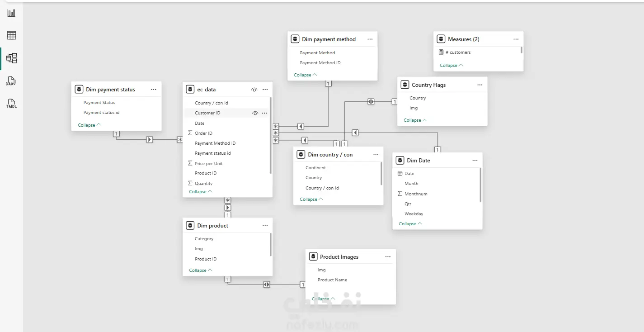644x332 pixels.
Task: Select the Payment Method ID field in ec_data
Action: (x=215, y=143)
